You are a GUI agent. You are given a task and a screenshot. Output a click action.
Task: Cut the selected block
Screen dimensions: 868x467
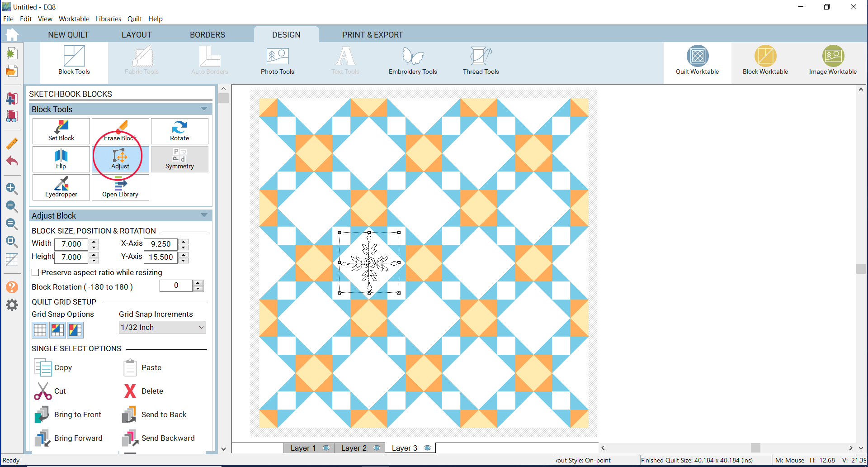[x=50, y=391]
